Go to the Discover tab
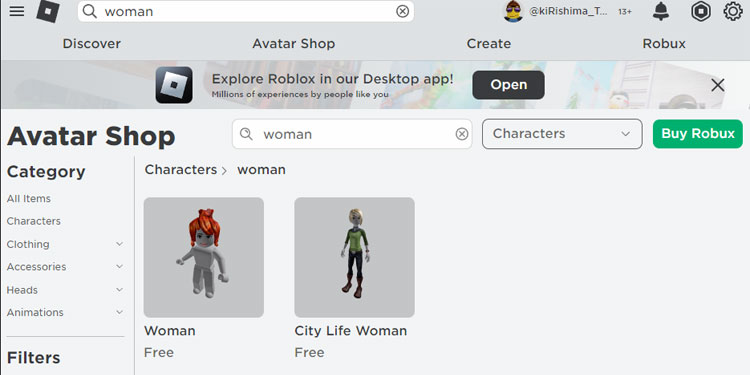The image size is (750, 375). click(91, 44)
